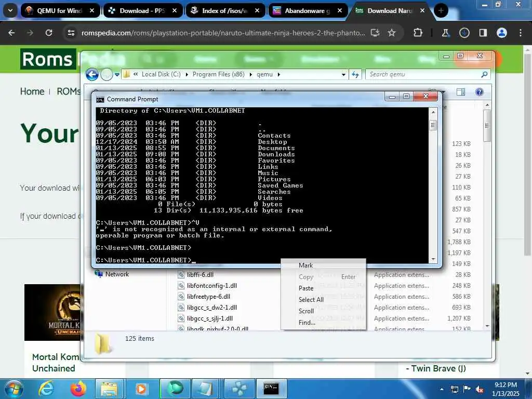532x399 pixels.
Task: Close the Download Naruto tab
Action: pos(422,10)
